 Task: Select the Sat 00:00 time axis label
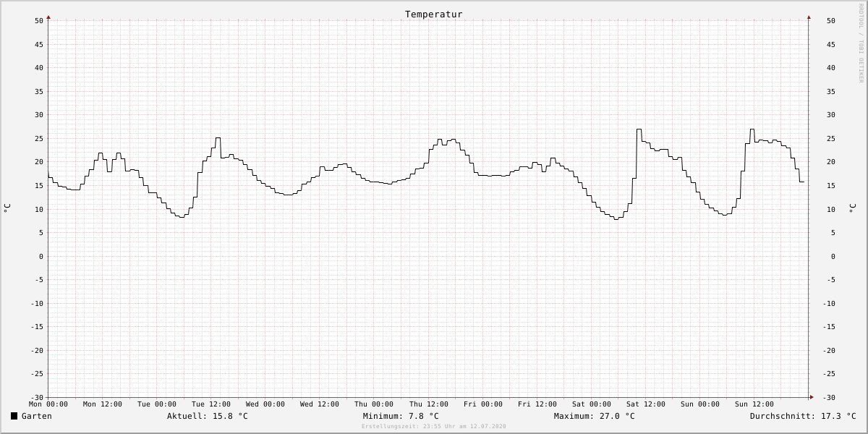(x=592, y=404)
